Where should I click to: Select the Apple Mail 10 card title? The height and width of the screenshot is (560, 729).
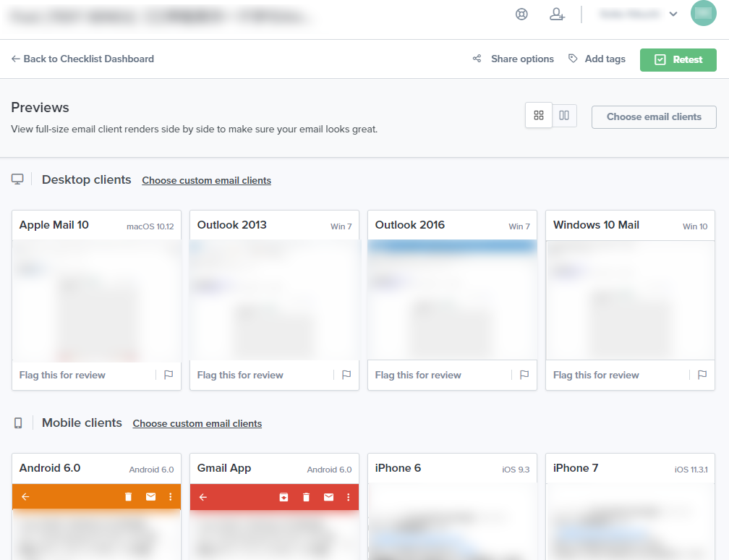[54, 225]
